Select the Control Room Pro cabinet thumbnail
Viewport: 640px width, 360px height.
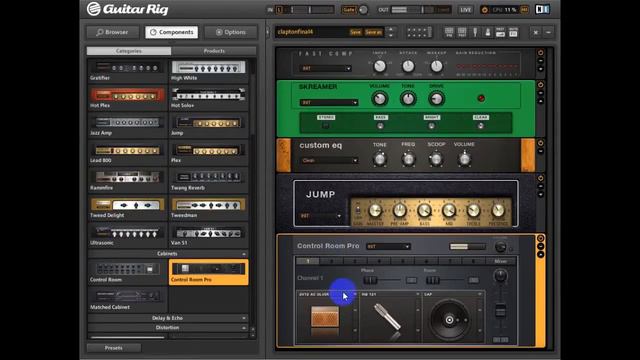pos(209,272)
